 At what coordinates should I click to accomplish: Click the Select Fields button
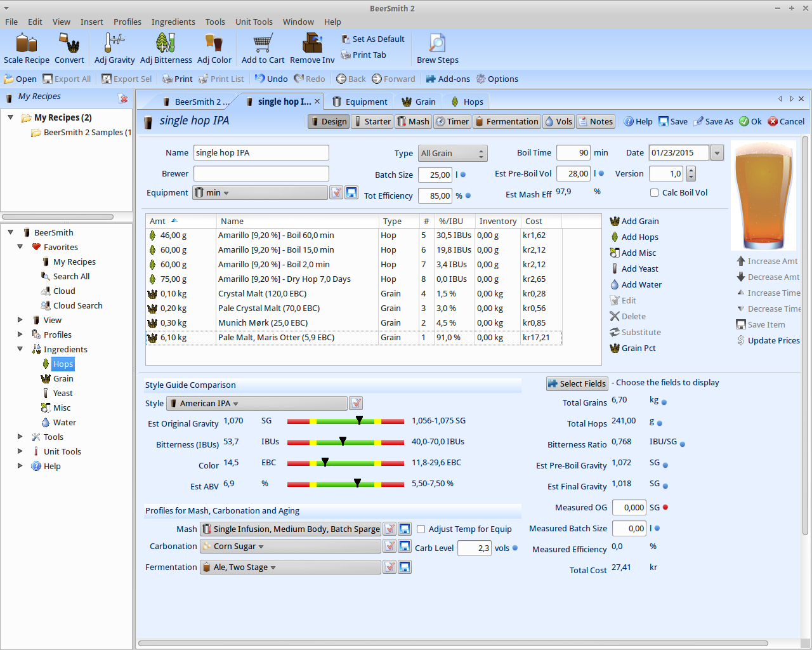coord(577,383)
